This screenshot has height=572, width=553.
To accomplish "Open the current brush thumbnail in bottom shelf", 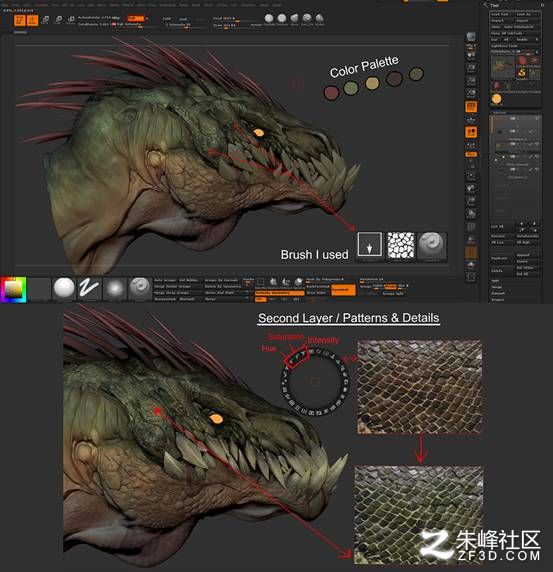I will click(140, 289).
